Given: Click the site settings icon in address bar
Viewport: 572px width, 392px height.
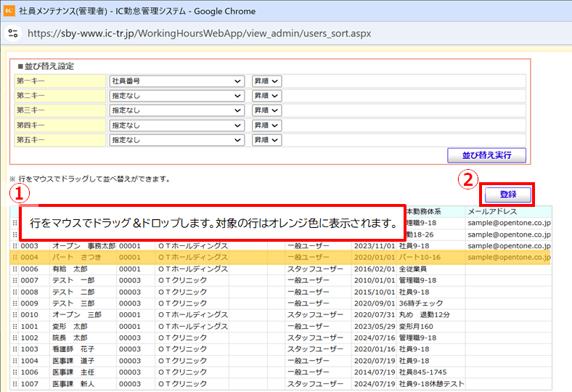Looking at the screenshot, I should pyautogui.click(x=13, y=33).
